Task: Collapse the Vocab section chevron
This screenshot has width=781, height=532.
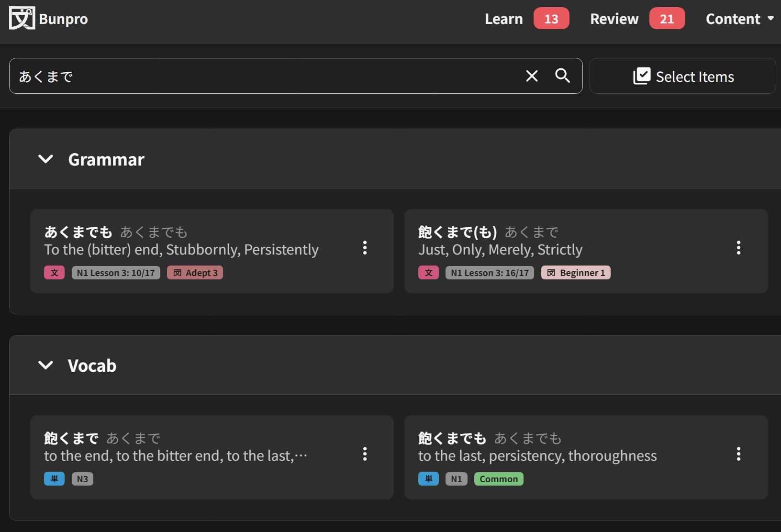Action: click(45, 366)
